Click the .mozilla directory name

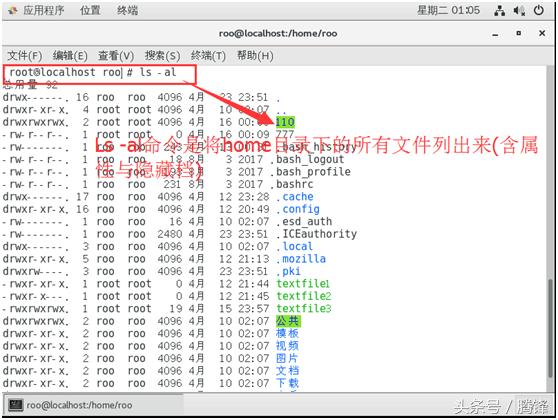pyautogui.click(x=301, y=259)
